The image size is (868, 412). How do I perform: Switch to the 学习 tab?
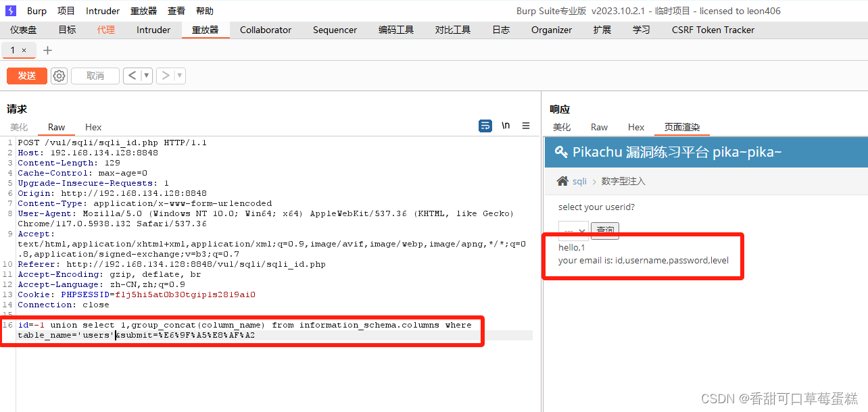coord(642,30)
